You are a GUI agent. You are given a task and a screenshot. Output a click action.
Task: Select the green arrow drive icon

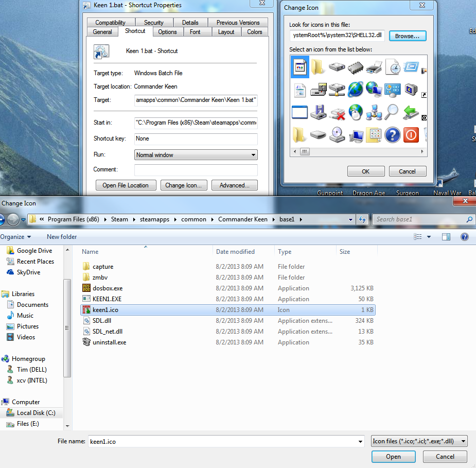411,112
